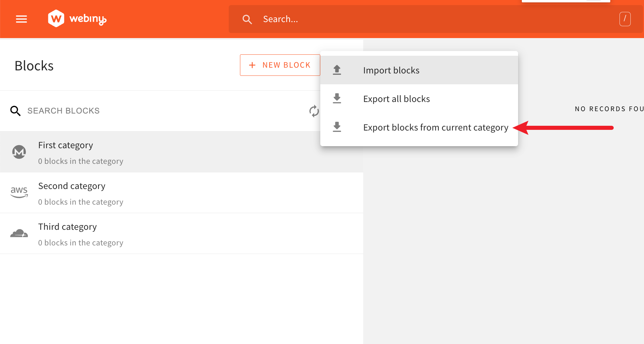Select the First category Monero-style icon
644x344 pixels.
pos(19,152)
